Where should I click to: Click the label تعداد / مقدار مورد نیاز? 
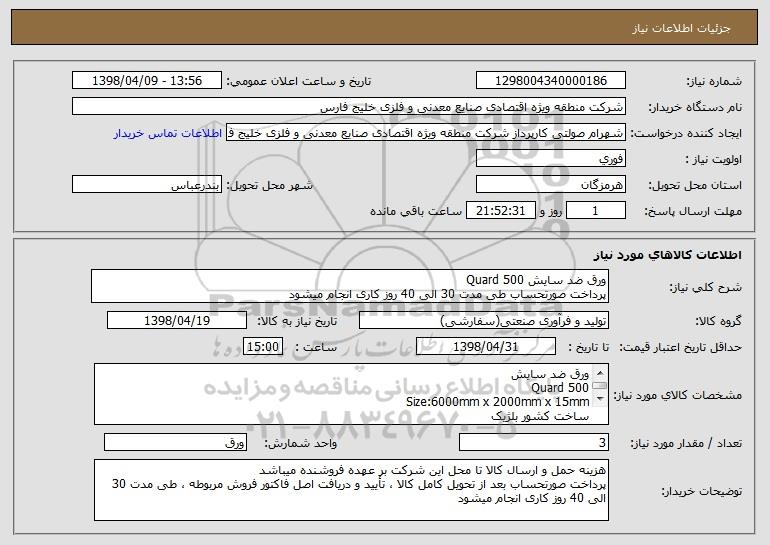coord(686,443)
